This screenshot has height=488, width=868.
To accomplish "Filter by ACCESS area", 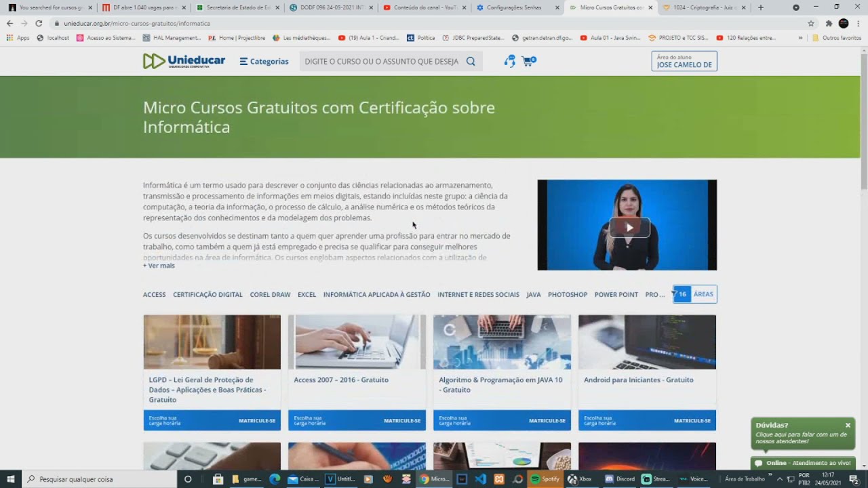I will (154, 294).
